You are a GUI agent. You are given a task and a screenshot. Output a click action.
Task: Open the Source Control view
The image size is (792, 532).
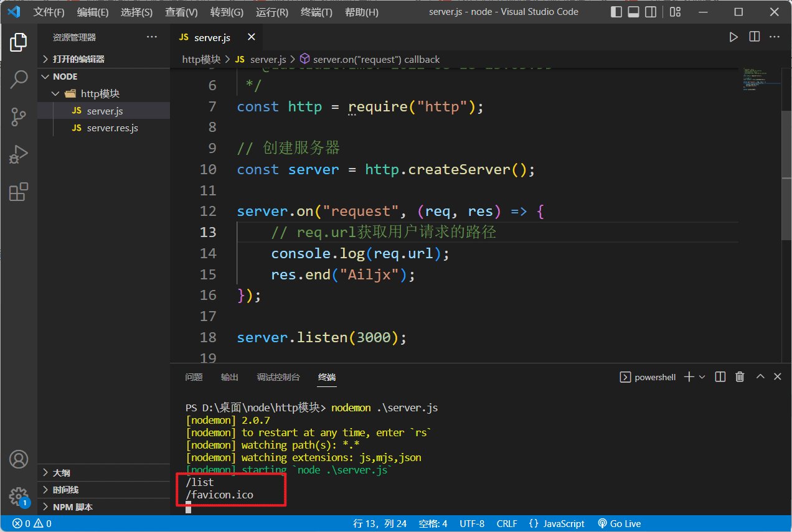[19, 116]
